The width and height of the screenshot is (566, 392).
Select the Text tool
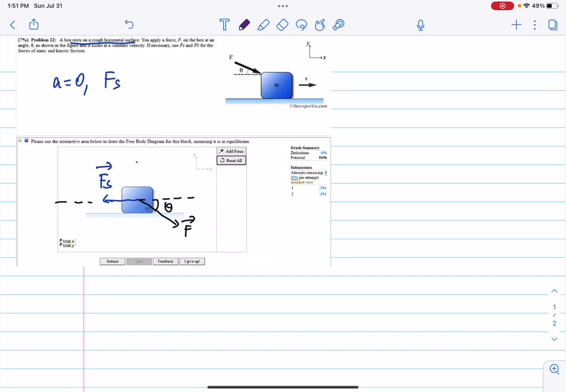point(224,24)
